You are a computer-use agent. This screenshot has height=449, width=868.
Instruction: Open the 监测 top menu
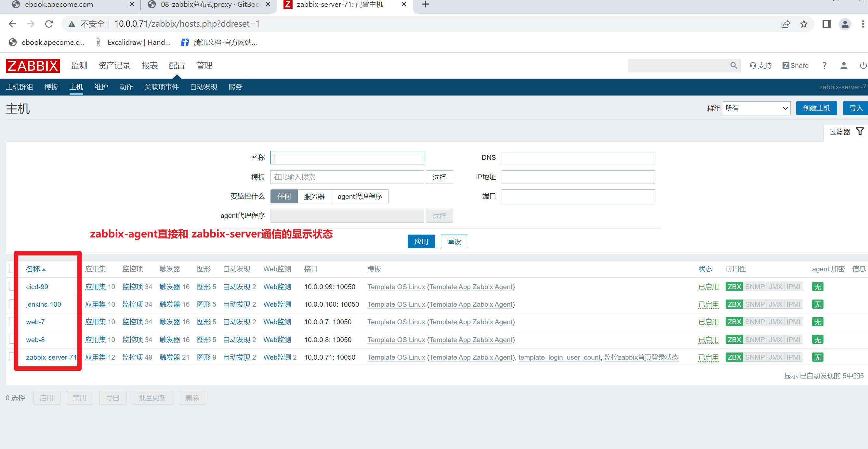(x=79, y=65)
